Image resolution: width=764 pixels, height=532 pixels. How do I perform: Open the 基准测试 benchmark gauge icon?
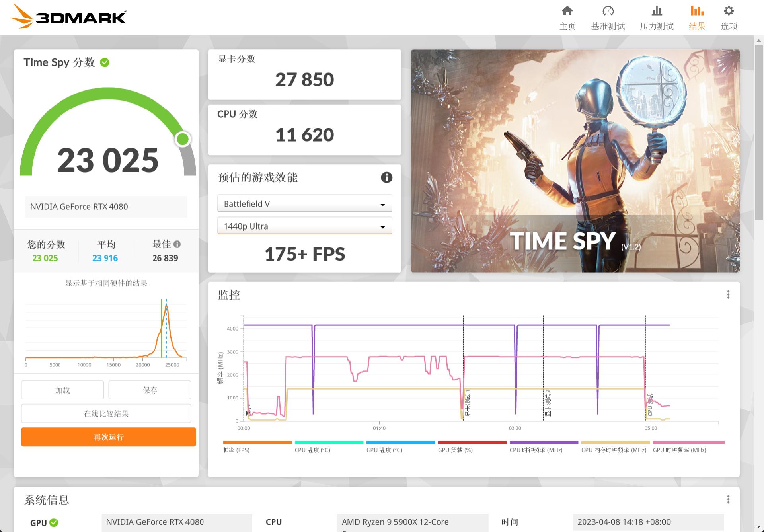tap(608, 11)
